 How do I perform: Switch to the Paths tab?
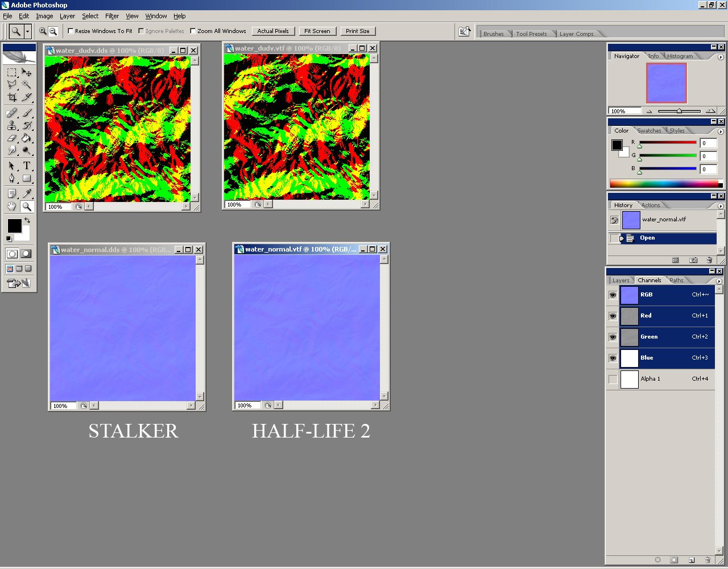(676, 281)
